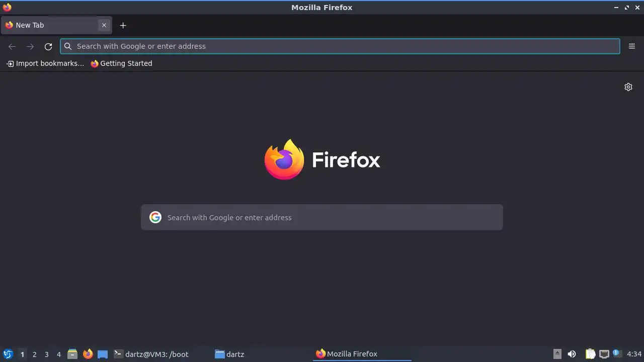Click the Firefox logo on the page
The image size is (644, 362).
point(322,159)
